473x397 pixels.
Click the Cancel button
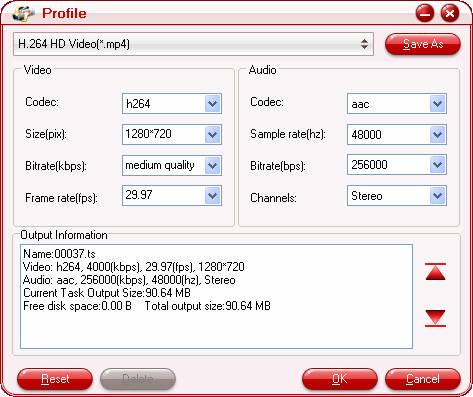click(423, 379)
